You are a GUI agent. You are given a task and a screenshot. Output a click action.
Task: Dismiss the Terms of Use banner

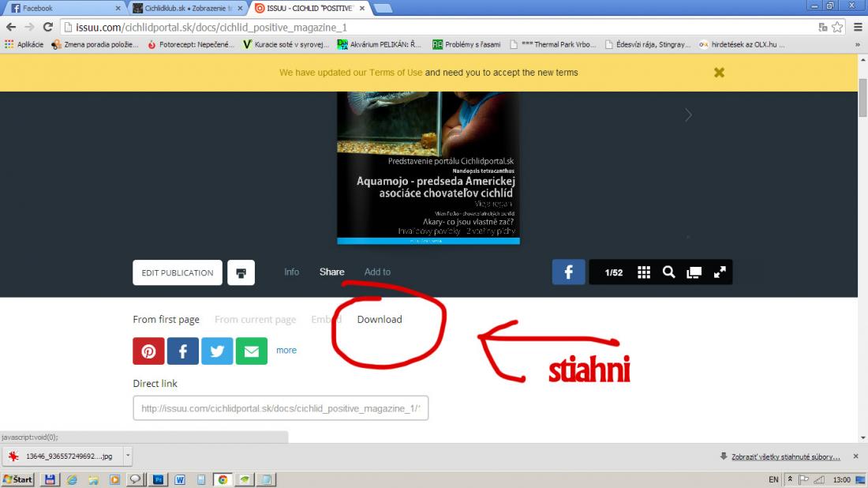pyautogui.click(x=719, y=72)
